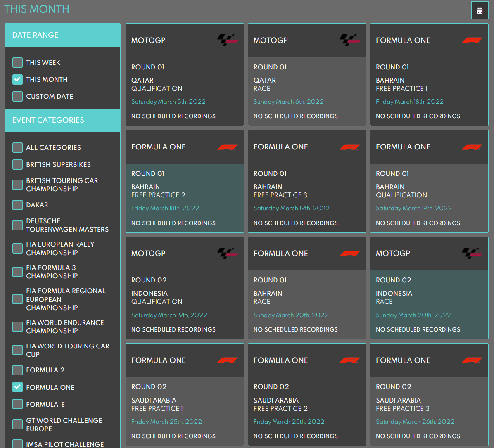494x448 pixels.
Task: Click MotoGP logo on Indonesia Race card
Action: click(x=472, y=253)
